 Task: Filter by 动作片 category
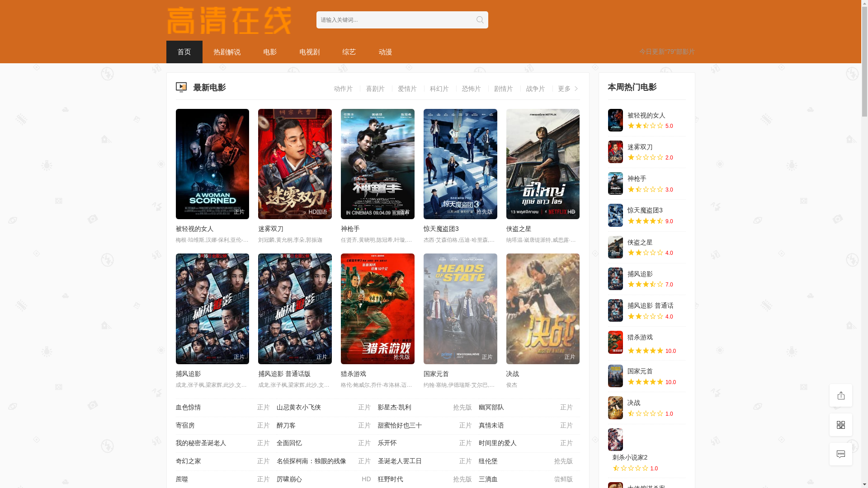[343, 89]
